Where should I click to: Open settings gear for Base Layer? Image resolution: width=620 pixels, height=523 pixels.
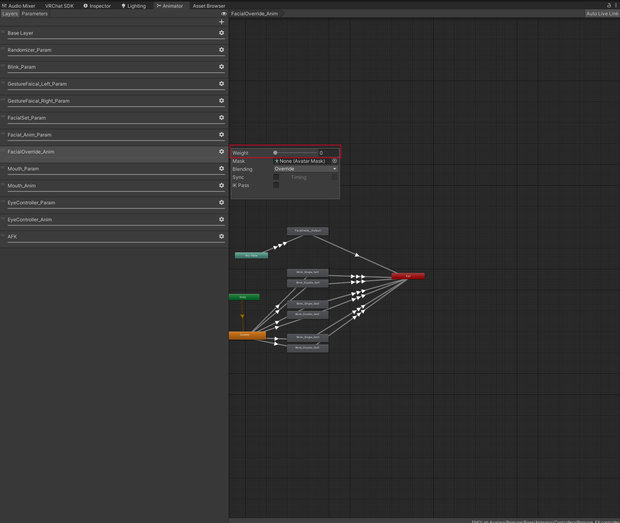(221, 33)
